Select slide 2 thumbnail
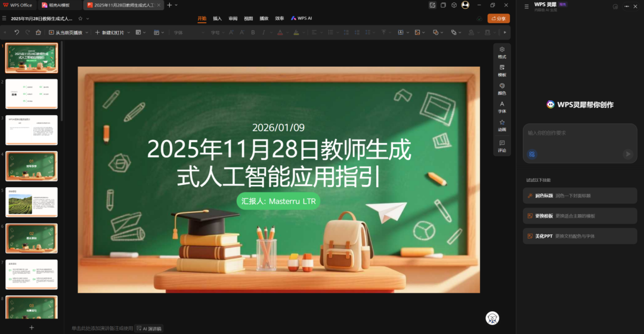Screen dimensions: 644x334 pyautogui.click(x=32, y=94)
